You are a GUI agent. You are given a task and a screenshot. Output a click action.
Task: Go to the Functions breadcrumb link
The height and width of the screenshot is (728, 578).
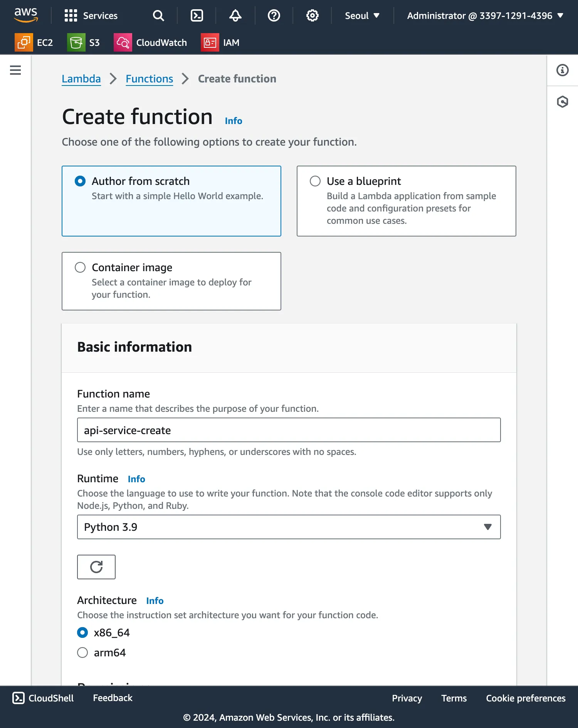pyautogui.click(x=149, y=79)
